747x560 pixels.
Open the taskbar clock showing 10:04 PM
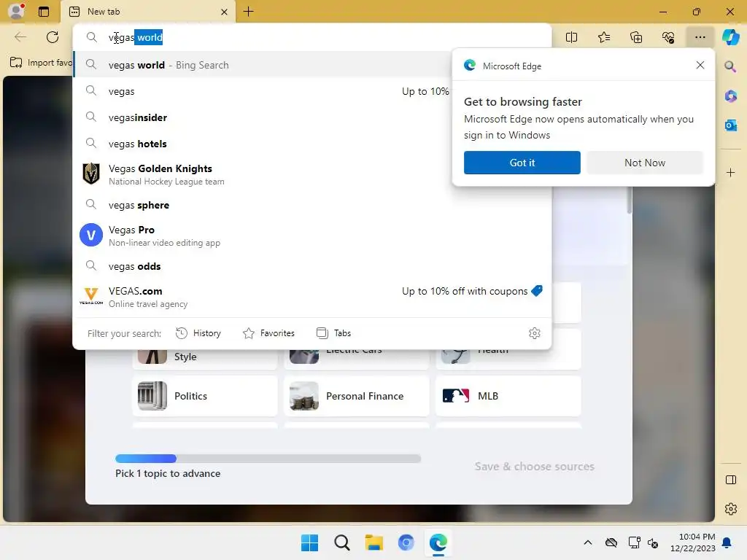pyautogui.click(x=692, y=542)
